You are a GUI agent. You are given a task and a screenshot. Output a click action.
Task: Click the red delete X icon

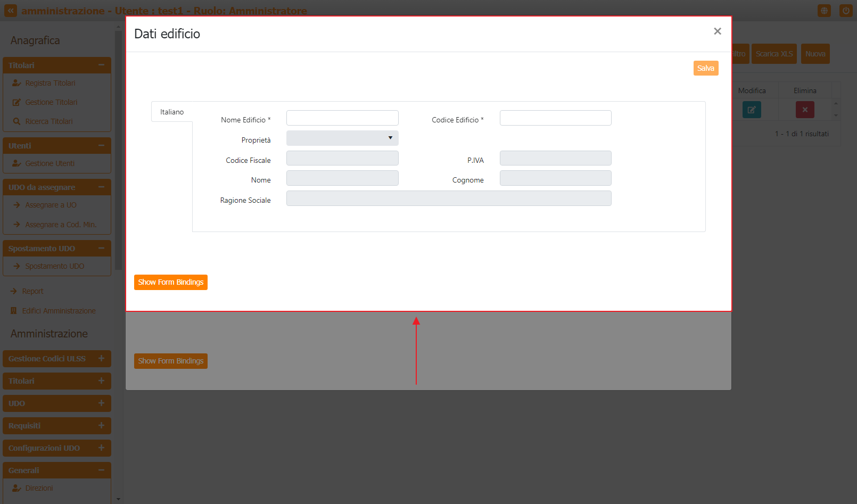click(x=805, y=110)
